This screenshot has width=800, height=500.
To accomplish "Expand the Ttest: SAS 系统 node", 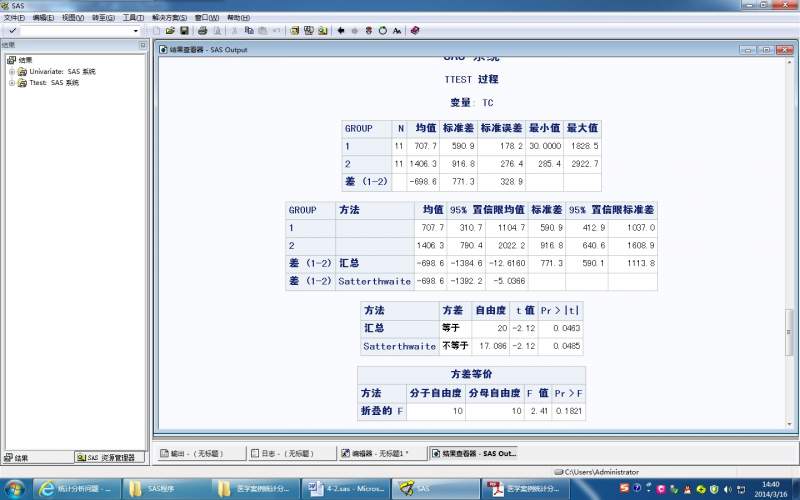I will 12,83.
